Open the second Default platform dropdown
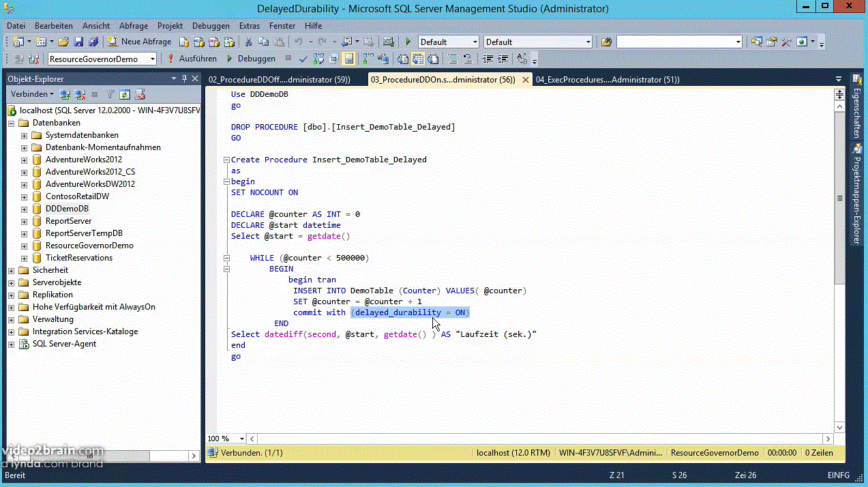Screen dimensions: 868x487 (x=588, y=42)
